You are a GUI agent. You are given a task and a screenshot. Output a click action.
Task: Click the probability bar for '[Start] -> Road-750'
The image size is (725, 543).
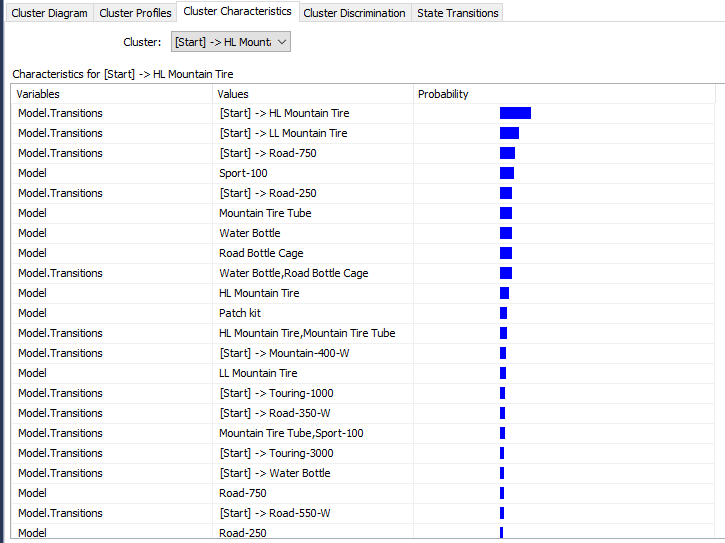pyautogui.click(x=507, y=153)
